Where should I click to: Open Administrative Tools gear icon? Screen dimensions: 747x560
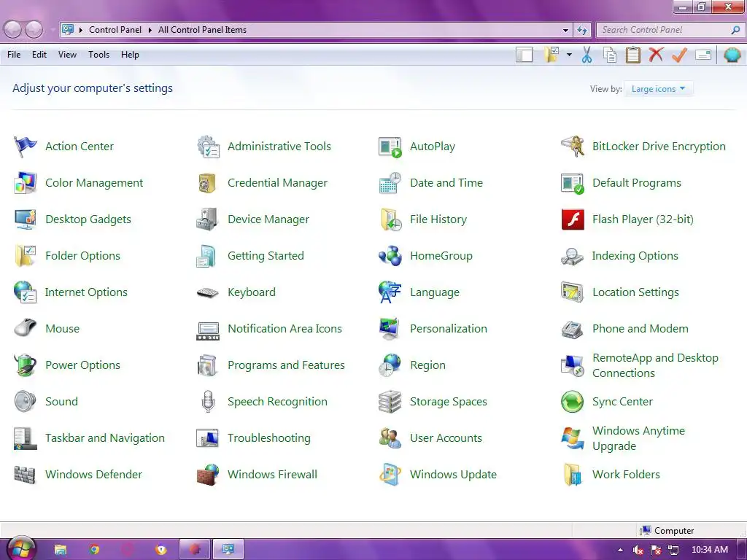click(208, 146)
